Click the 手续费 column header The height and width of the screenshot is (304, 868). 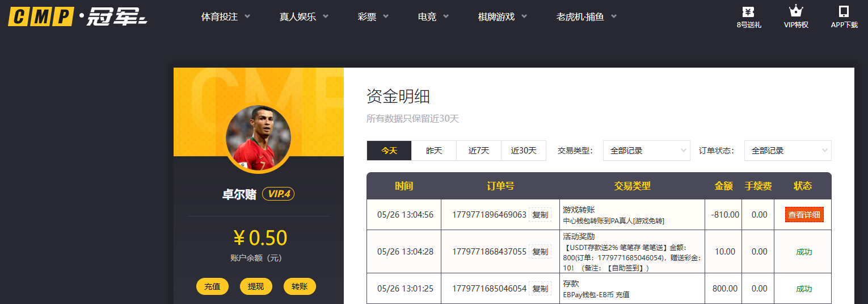758,186
